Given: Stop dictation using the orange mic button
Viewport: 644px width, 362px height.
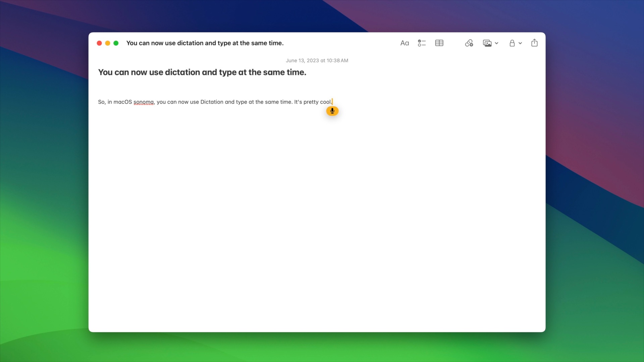Looking at the screenshot, I should pos(332,111).
